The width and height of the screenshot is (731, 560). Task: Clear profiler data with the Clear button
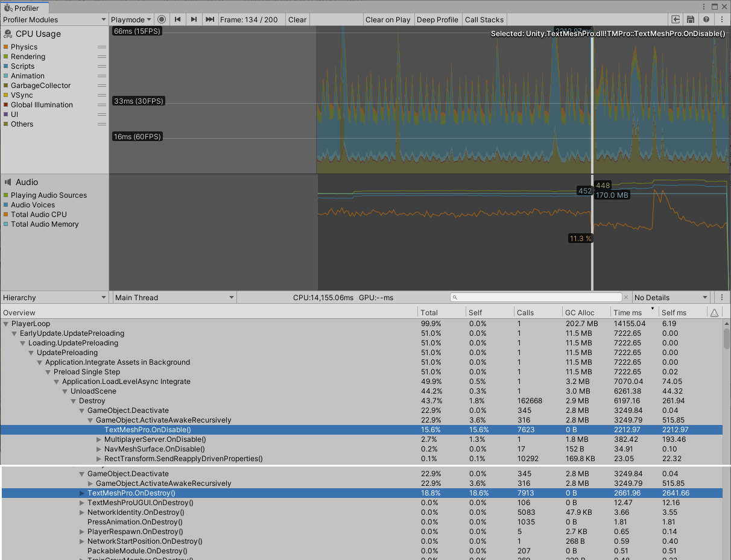coord(297,19)
